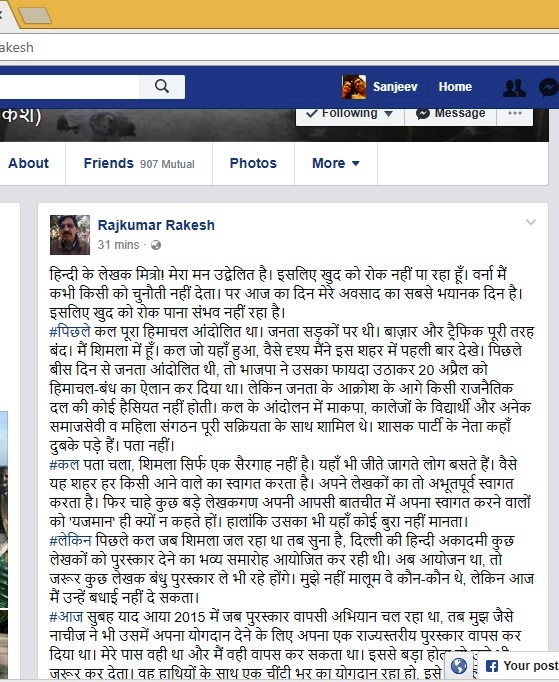Viewport: 559px width, 682px height.
Task: Click inside the Facebook search field
Action: (x=70, y=87)
